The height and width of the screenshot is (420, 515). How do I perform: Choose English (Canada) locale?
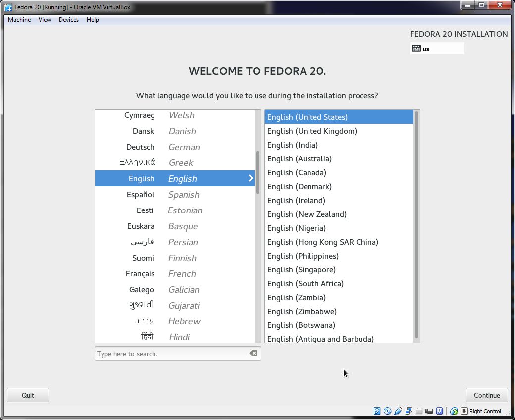tap(339, 172)
